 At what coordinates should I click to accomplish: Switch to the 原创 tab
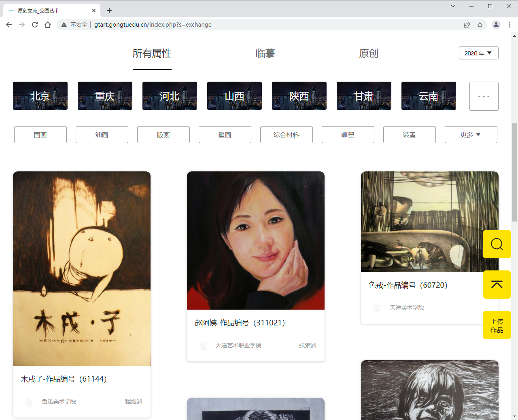[x=369, y=53]
